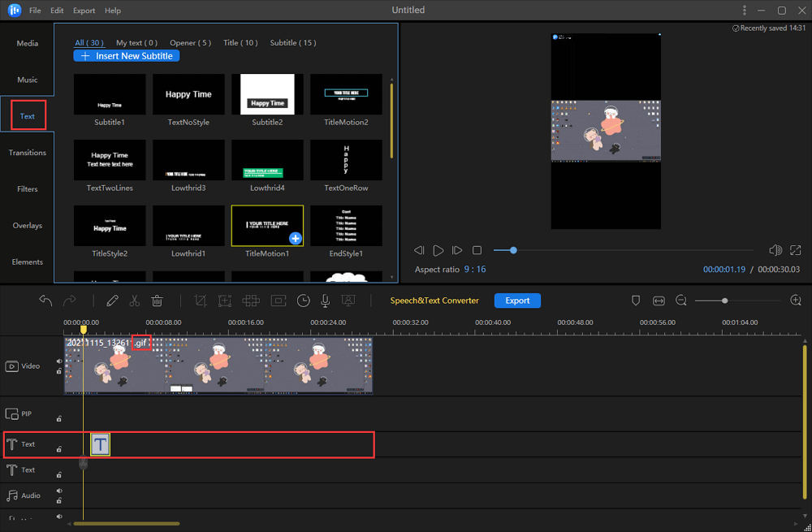This screenshot has width=812, height=532.
Task: Open the Aspect ratio 9:16 selector
Action: point(473,270)
